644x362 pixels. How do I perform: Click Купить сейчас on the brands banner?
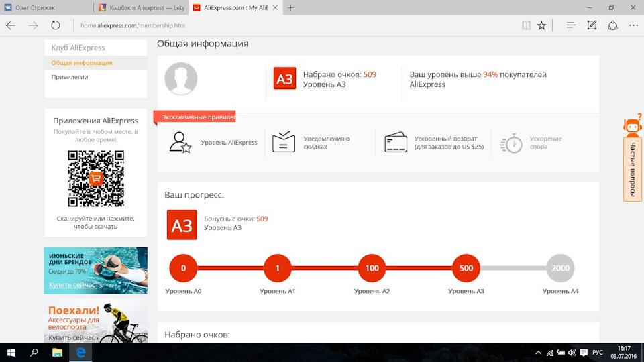pyautogui.click(x=72, y=285)
